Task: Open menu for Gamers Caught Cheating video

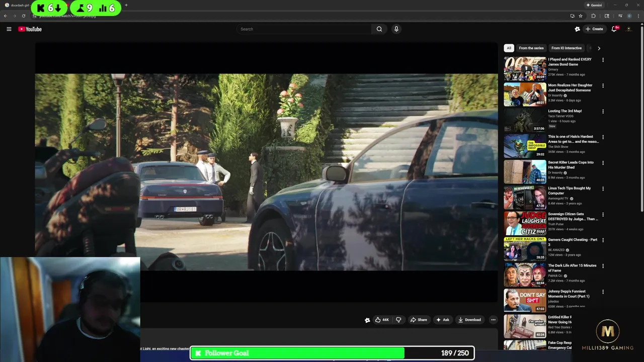Action: pyautogui.click(x=603, y=240)
